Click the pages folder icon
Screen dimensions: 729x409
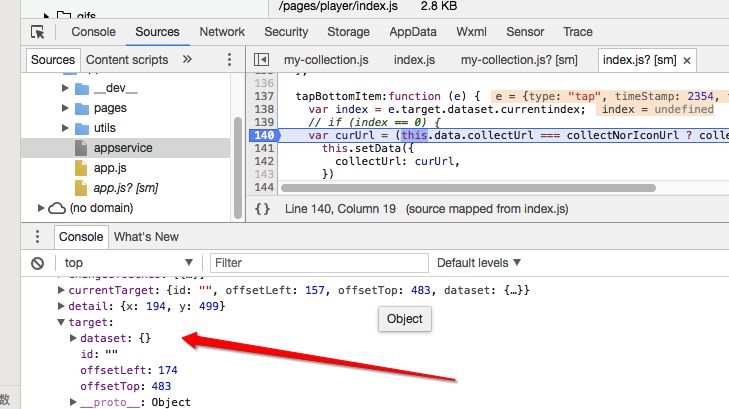pos(82,108)
